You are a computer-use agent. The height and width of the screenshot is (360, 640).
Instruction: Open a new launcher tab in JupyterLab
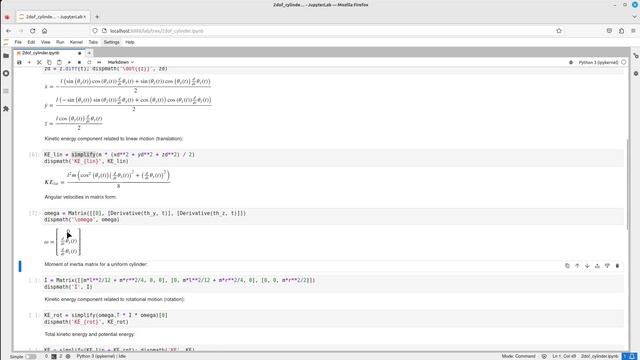[x=89, y=53]
